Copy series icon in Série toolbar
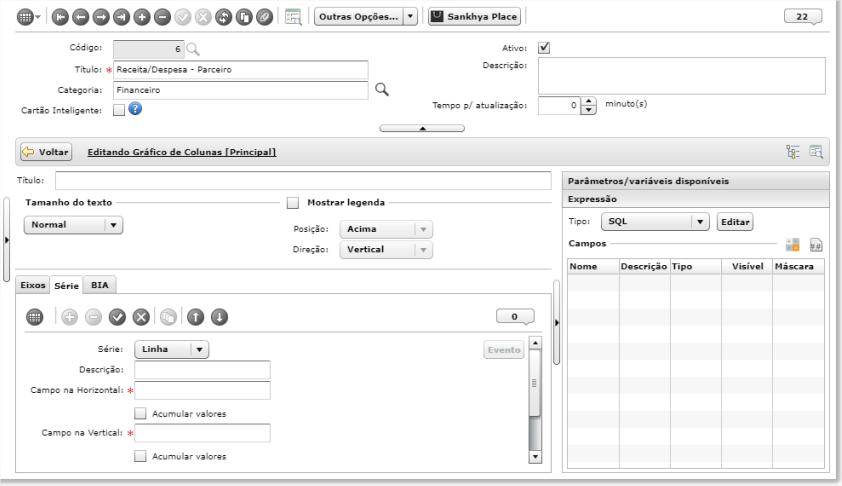The height and width of the screenshot is (486, 842). (x=168, y=317)
